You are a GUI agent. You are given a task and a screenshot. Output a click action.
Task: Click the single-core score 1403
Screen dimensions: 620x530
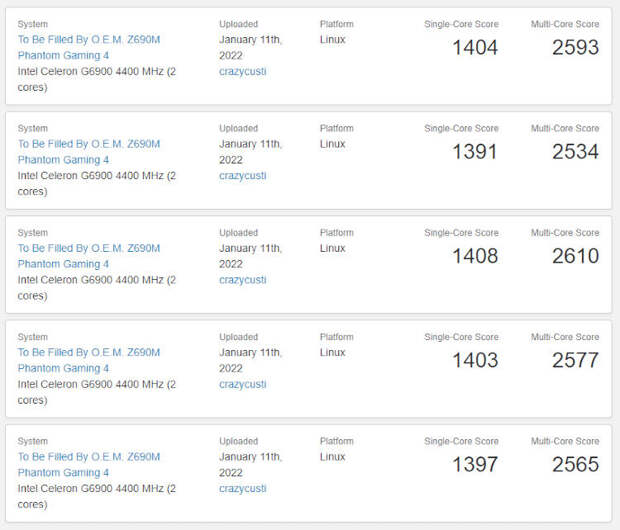475,360
